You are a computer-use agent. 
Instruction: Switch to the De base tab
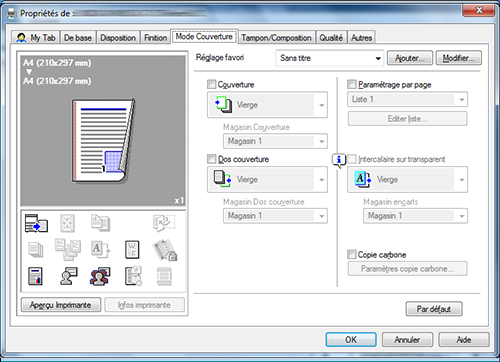[78, 38]
